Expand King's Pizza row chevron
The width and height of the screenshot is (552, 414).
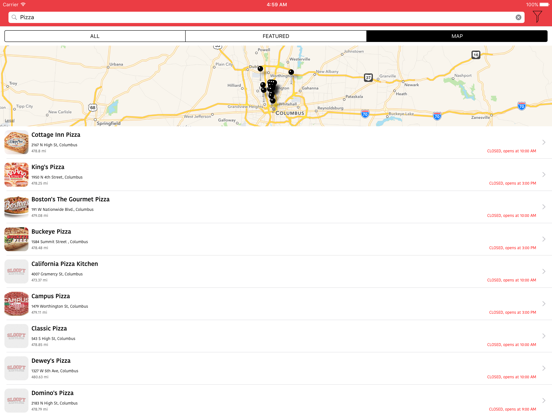544,175
